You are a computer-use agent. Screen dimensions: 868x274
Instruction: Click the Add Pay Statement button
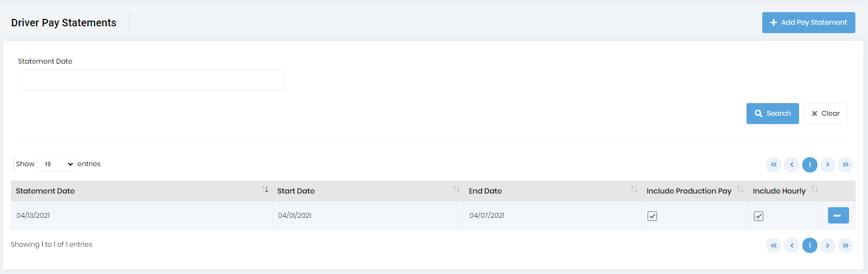pyautogui.click(x=808, y=23)
